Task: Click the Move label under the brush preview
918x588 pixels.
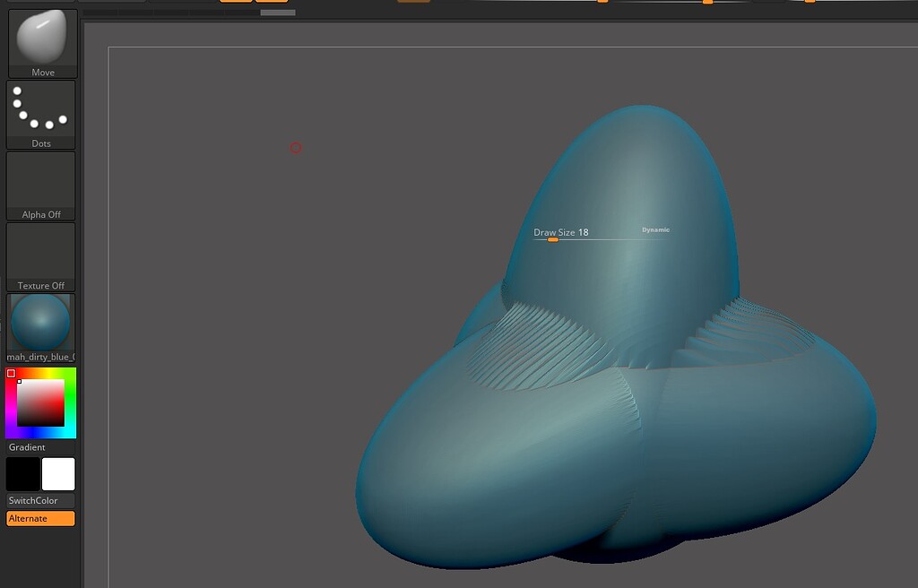Action: pos(41,72)
